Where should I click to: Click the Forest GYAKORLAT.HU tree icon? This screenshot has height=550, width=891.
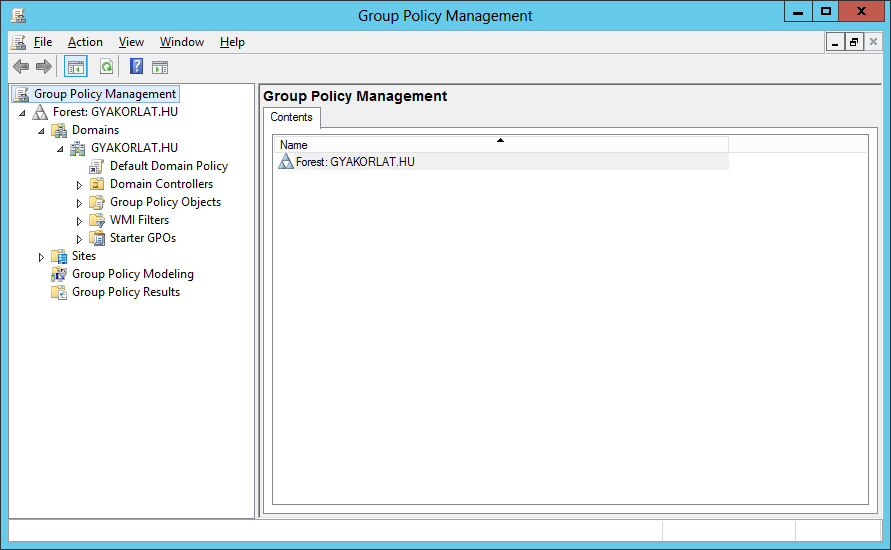pos(40,112)
